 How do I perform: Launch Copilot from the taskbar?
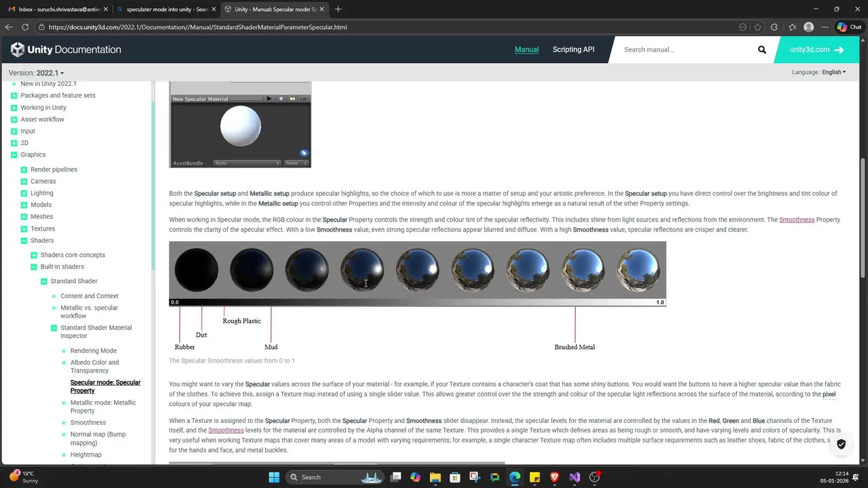(x=416, y=477)
